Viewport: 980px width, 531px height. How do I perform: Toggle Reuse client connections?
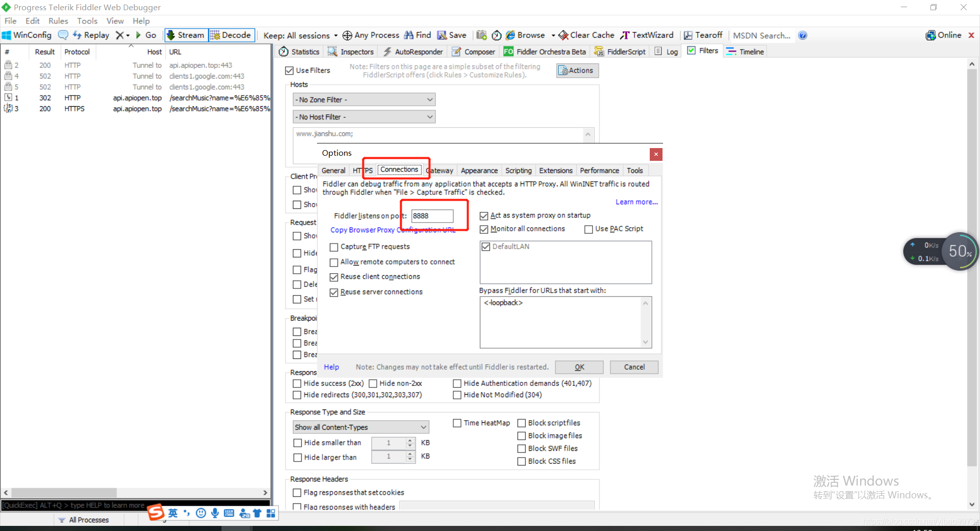pos(334,277)
